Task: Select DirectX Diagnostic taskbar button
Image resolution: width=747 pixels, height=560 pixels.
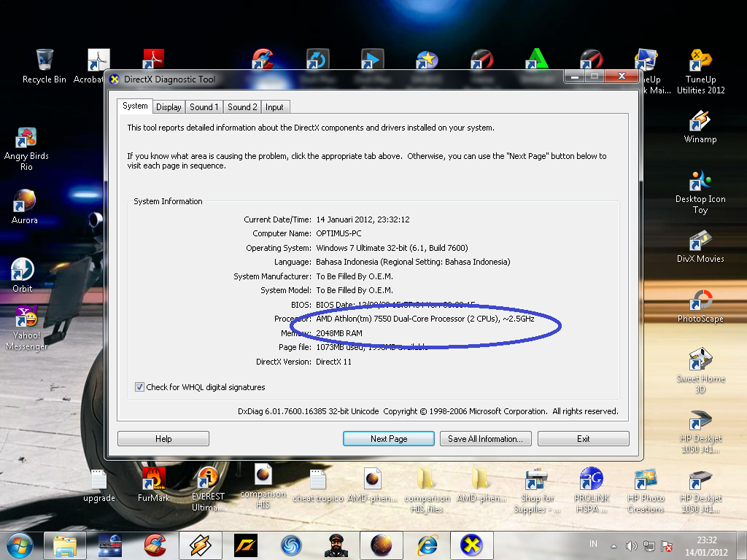Action: pyautogui.click(x=471, y=545)
